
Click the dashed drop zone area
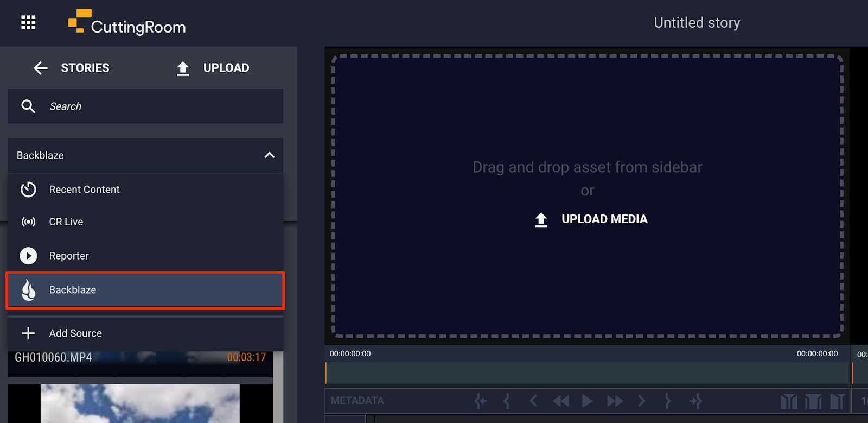click(587, 196)
